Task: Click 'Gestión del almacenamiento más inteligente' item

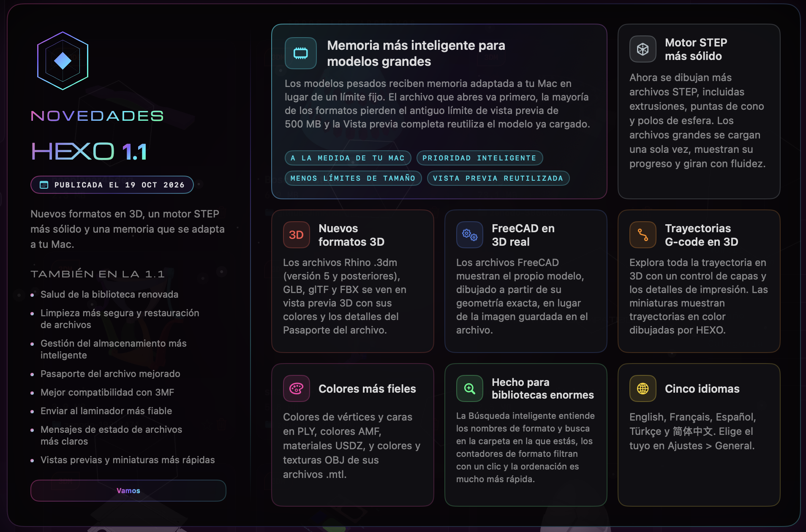Action: pos(114,349)
